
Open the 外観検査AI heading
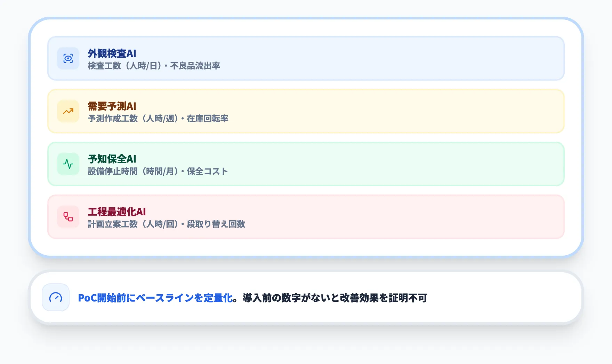(111, 53)
